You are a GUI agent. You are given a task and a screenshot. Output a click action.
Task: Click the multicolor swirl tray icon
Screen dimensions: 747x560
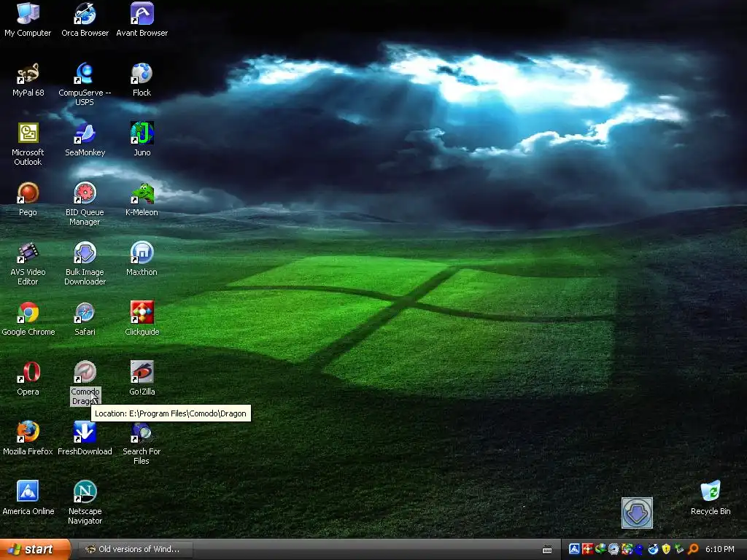627,549
